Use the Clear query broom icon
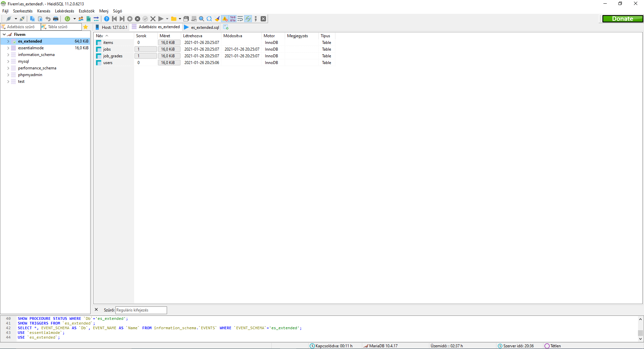644x349 pixels. (217, 19)
